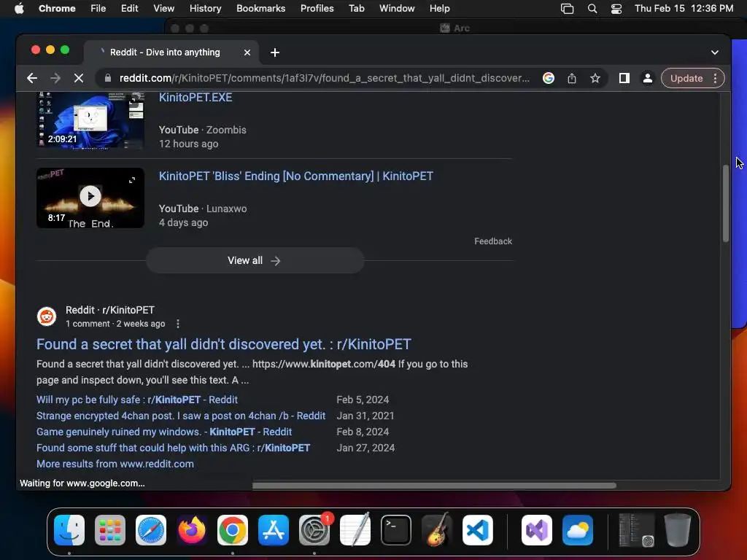Open Will my pc be fully safe link
747x560 pixels.
pyautogui.click(x=136, y=400)
